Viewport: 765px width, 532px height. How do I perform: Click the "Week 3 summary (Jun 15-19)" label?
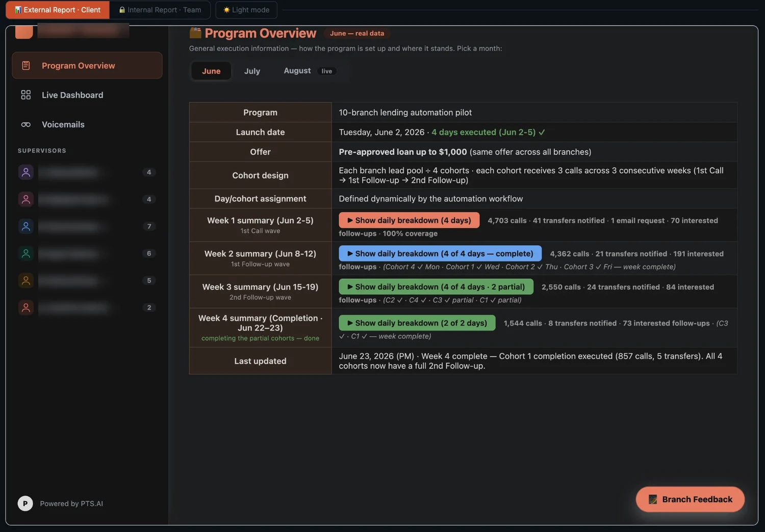pos(260,287)
